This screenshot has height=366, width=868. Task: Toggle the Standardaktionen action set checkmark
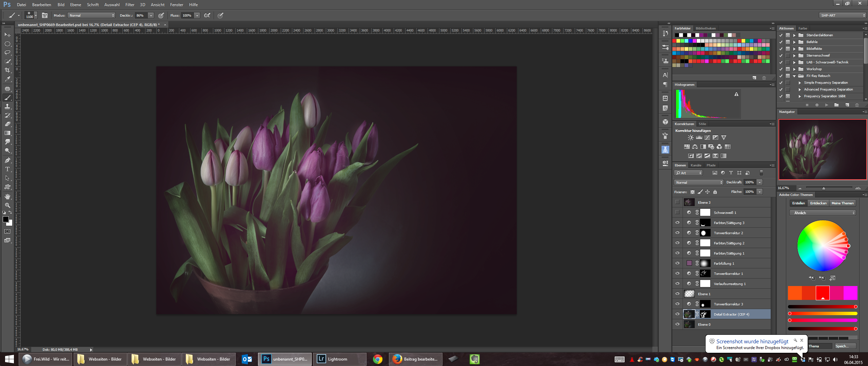pos(781,35)
